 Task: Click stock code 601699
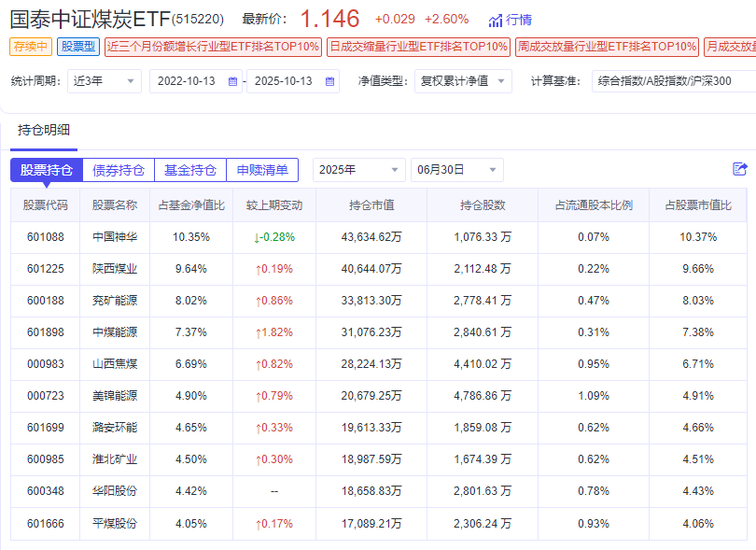[x=46, y=428]
